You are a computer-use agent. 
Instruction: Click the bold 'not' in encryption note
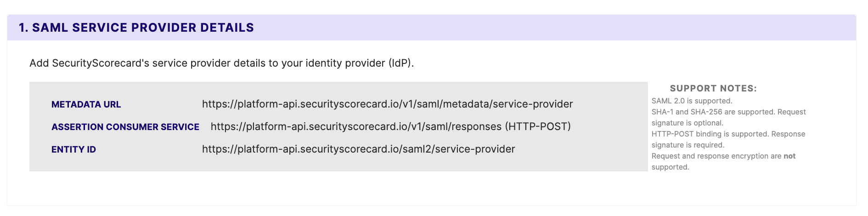tap(789, 156)
